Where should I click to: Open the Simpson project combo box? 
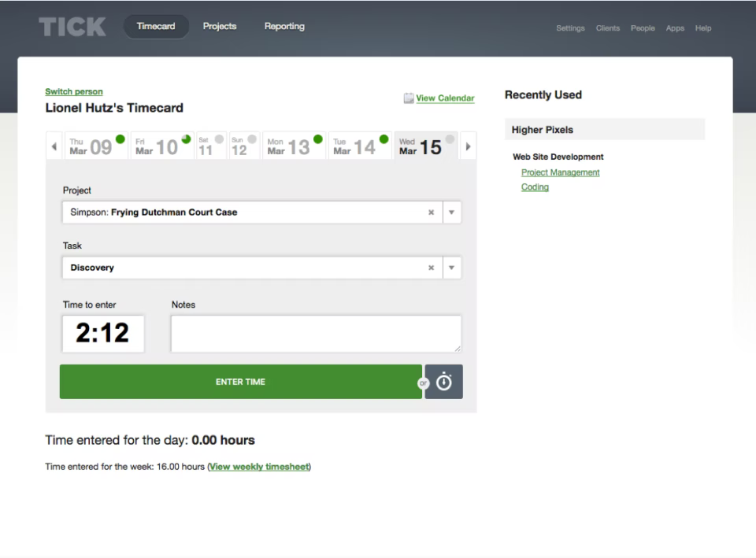pos(261,212)
